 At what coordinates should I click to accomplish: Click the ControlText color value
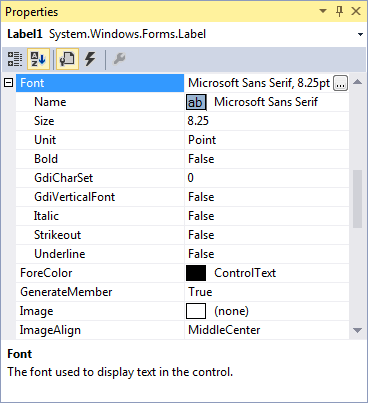click(x=245, y=273)
